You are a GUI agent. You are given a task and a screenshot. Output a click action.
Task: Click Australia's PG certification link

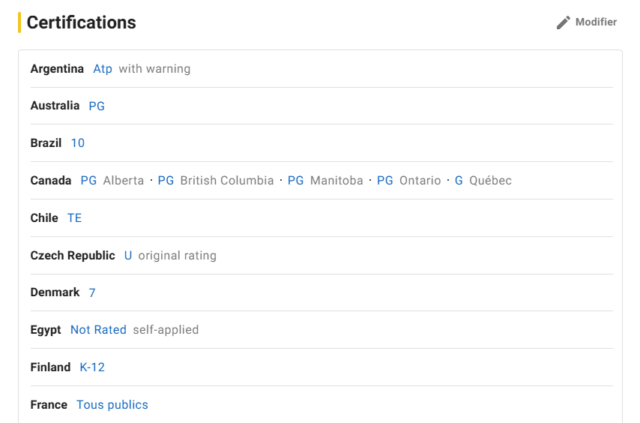point(97,106)
